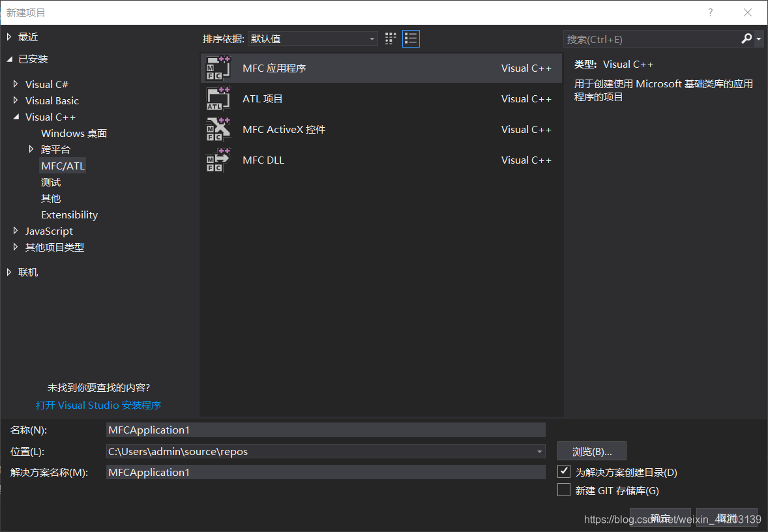Viewport: 768px width, 532px height.
Task: Expand the Visual Basic node
Action: click(16, 100)
